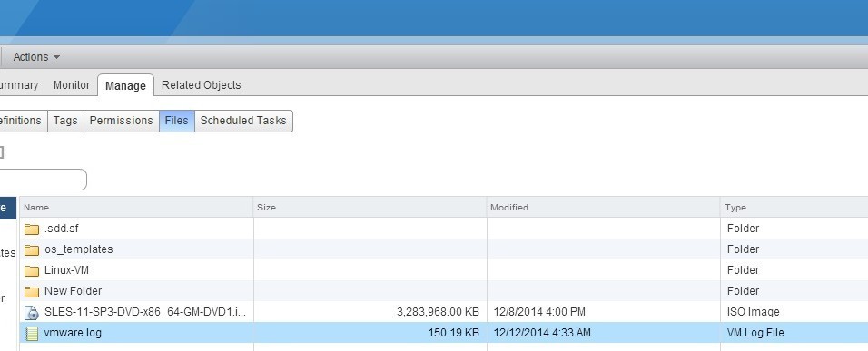Open the Permissions sub-tab
868x351 pixels.
pos(122,121)
